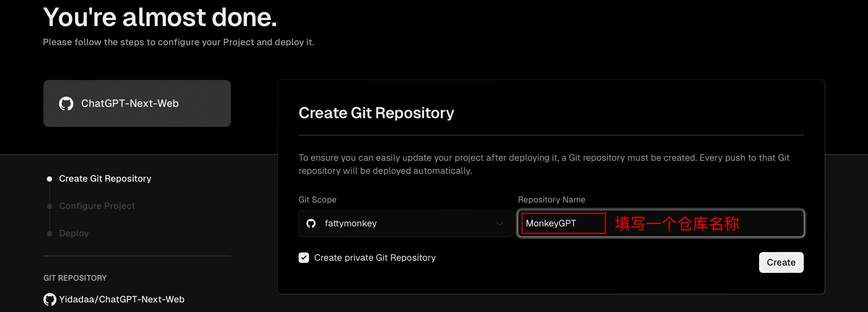Click the red Chinese annotation text
868x312 pixels.
677,224
